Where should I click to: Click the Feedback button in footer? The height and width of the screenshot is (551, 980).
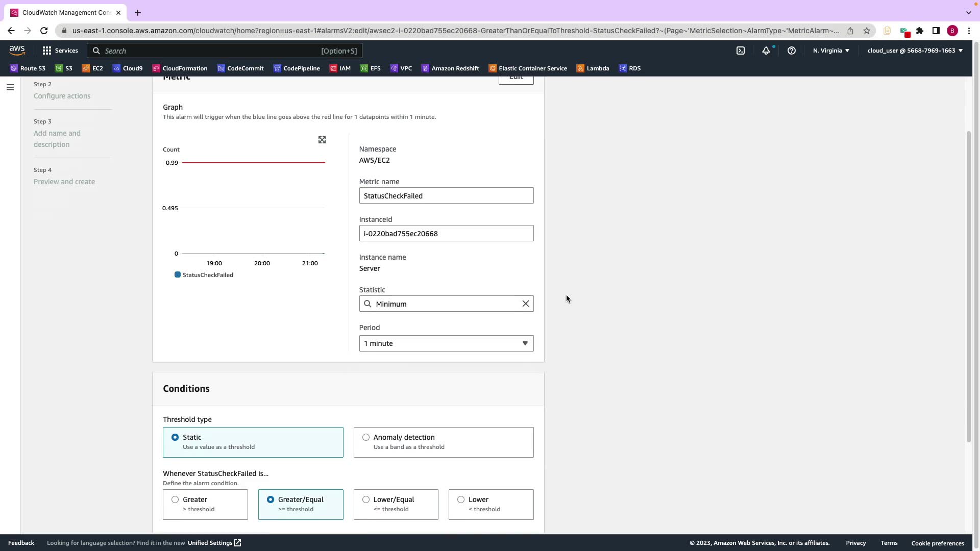21,543
